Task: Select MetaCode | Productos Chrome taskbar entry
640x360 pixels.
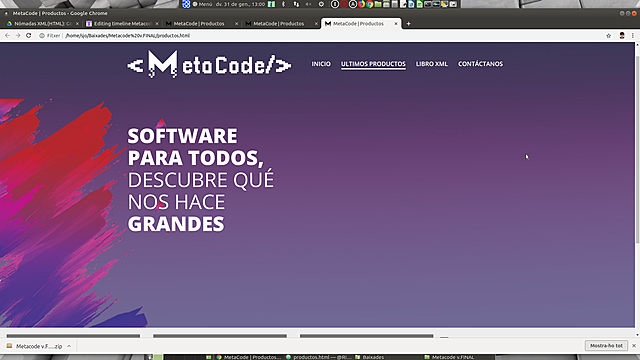Action: coord(249,357)
